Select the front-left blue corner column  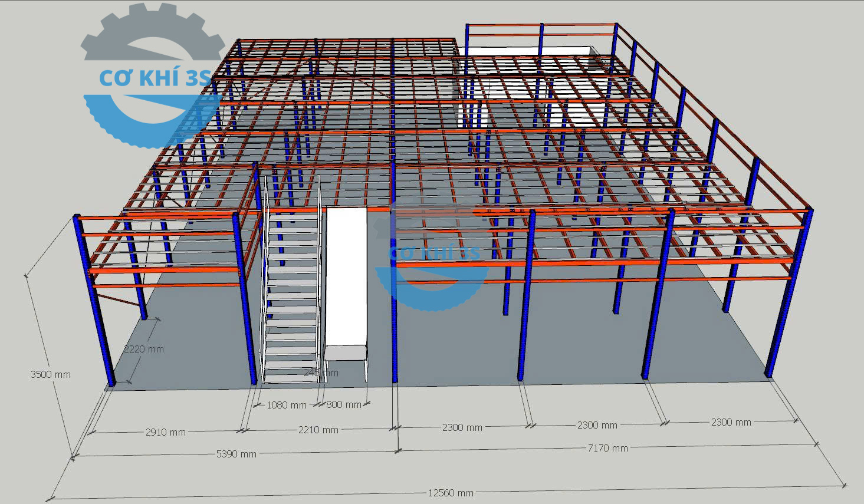[x=94, y=301]
